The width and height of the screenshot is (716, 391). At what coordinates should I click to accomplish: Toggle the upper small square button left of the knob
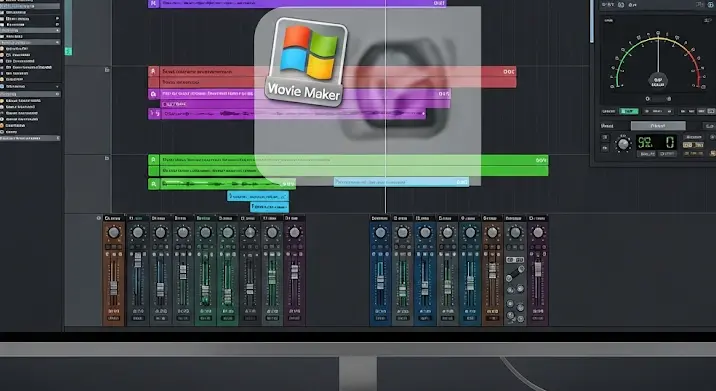[x=605, y=137]
